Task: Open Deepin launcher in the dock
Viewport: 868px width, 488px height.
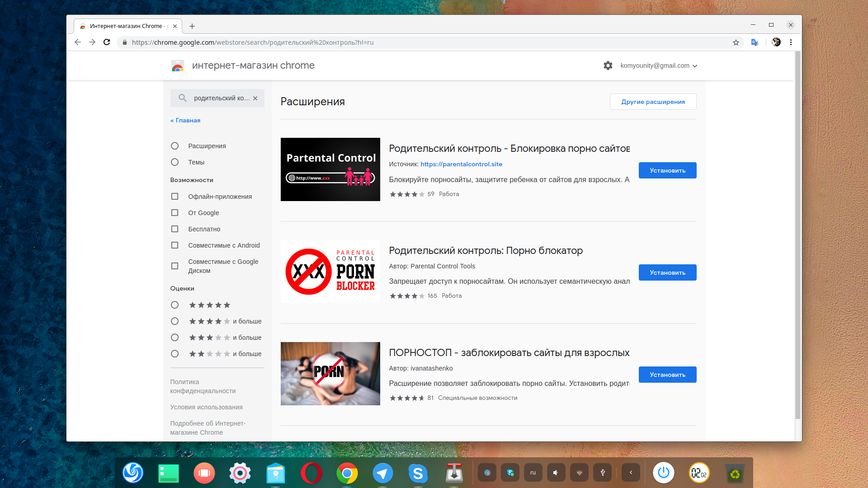Action: click(x=133, y=473)
